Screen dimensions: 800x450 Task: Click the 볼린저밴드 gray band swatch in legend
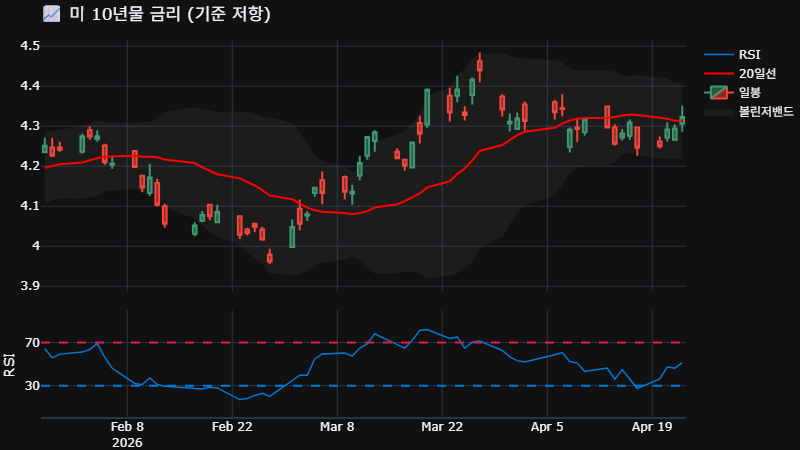point(719,111)
